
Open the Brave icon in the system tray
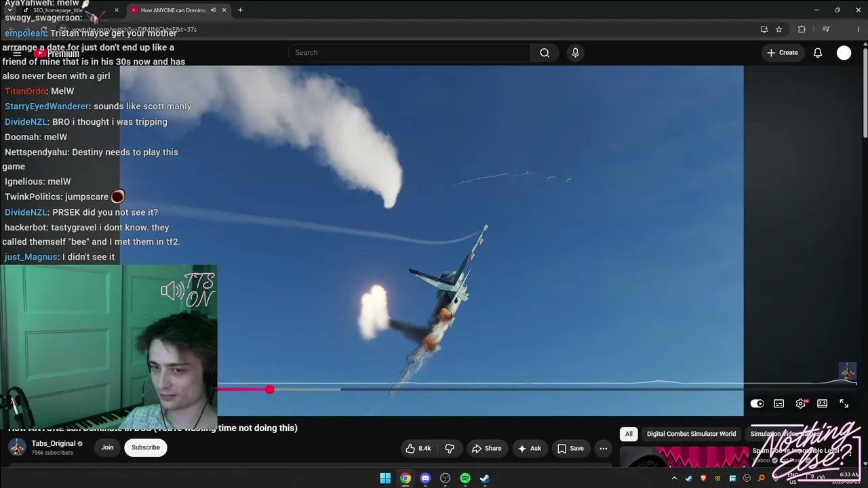pos(703,479)
